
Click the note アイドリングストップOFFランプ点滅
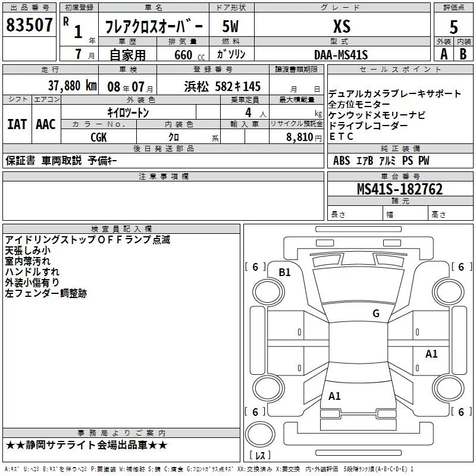pyautogui.click(x=87, y=240)
